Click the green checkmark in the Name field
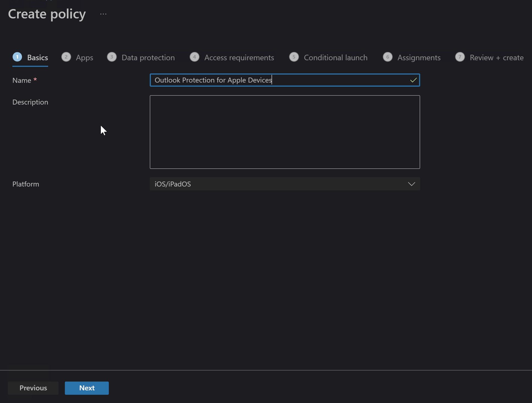This screenshot has width=532, height=403. click(413, 80)
